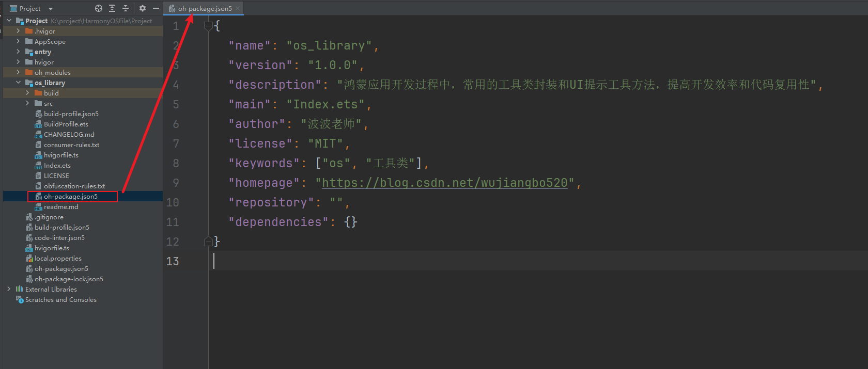Select hvigorfile.ts under os_library
This screenshot has height=369, width=868.
61,155
